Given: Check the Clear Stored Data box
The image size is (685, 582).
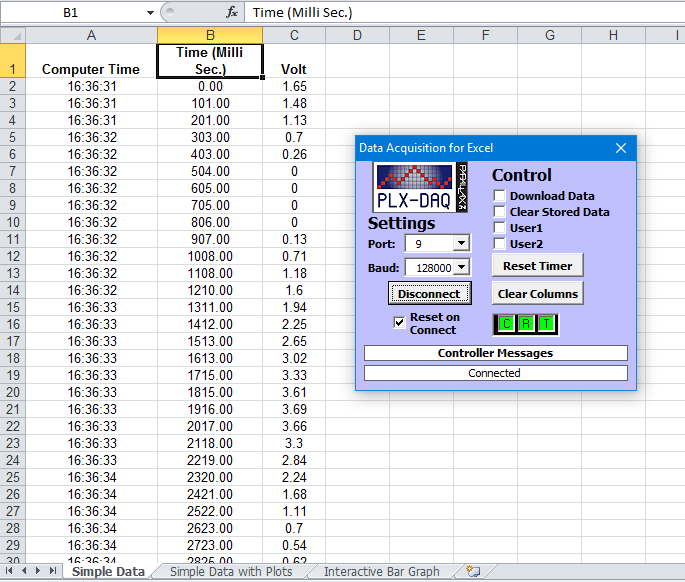Looking at the screenshot, I should pos(499,211).
